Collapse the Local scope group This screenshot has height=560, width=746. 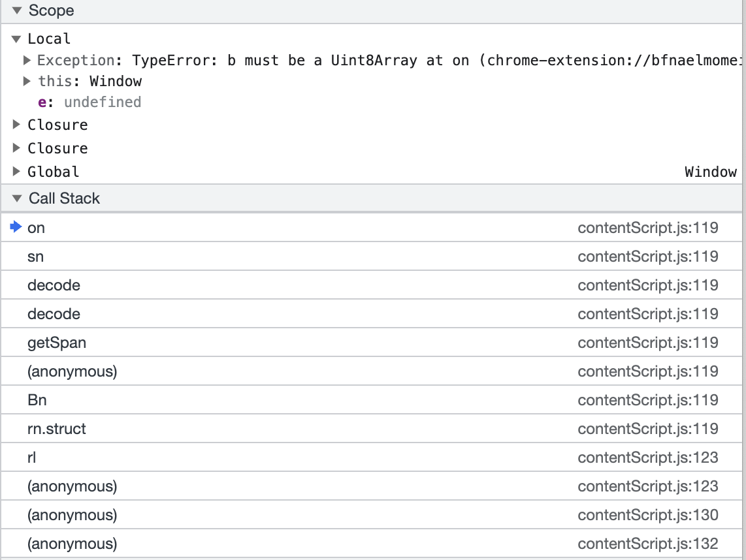(x=17, y=39)
